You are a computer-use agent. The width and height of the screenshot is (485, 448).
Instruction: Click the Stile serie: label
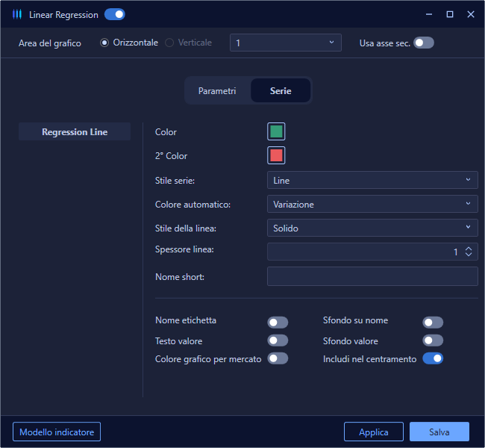[x=175, y=181]
